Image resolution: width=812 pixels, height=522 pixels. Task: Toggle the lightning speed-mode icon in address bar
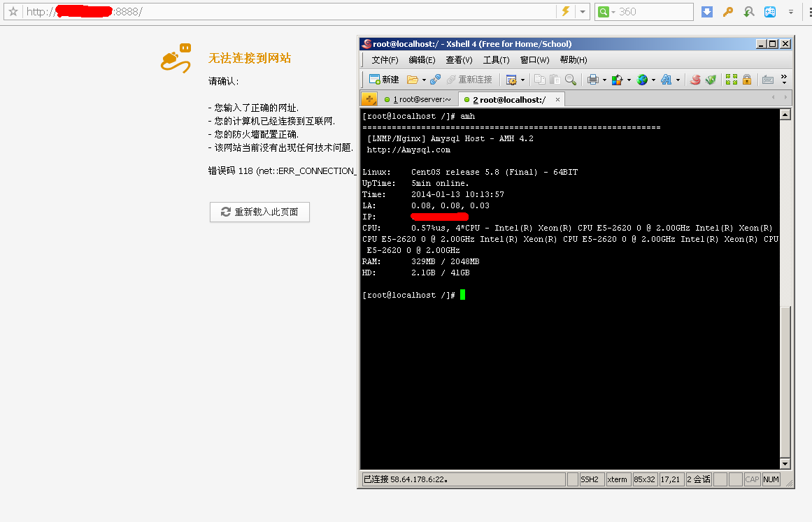click(565, 12)
